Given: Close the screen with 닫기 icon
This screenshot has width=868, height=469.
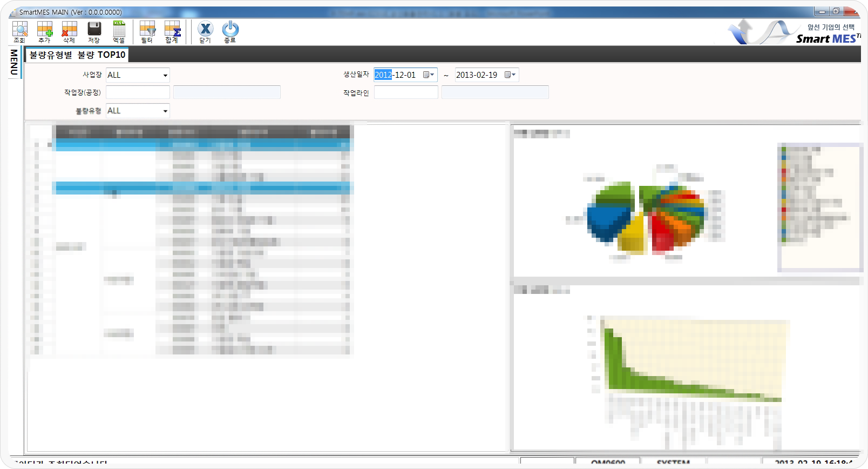Looking at the screenshot, I should 205,31.
